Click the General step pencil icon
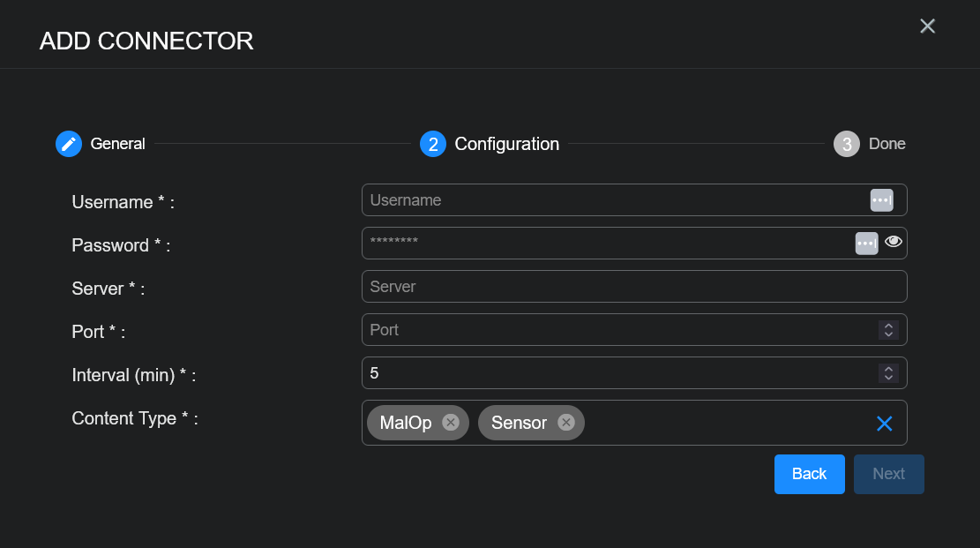 pyautogui.click(x=69, y=144)
